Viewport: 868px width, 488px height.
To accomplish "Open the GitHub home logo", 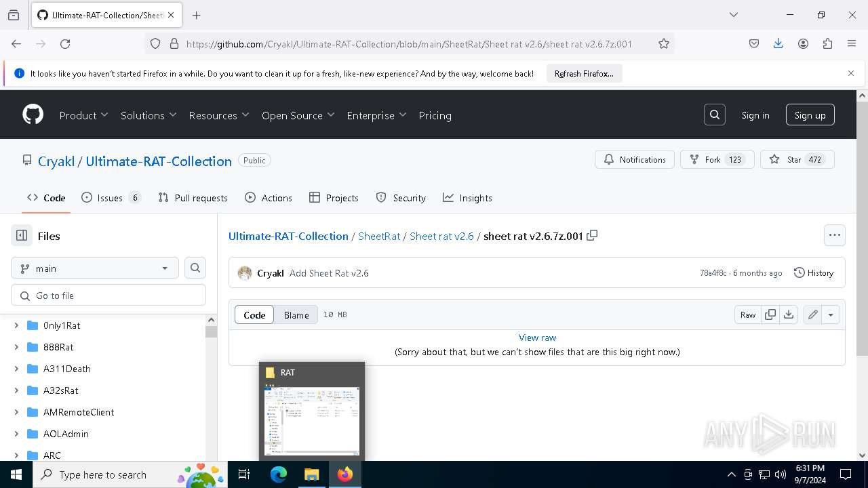I will pos(33,115).
